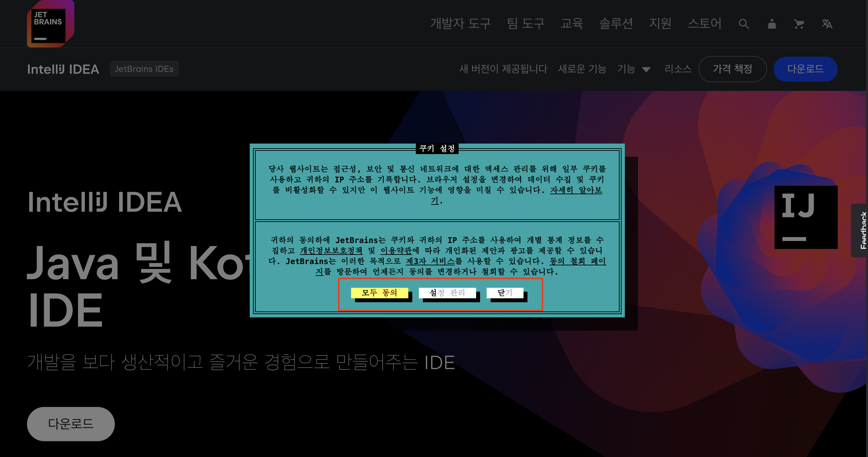Click the user account icon

pyautogui.click(x=772, y=24)
